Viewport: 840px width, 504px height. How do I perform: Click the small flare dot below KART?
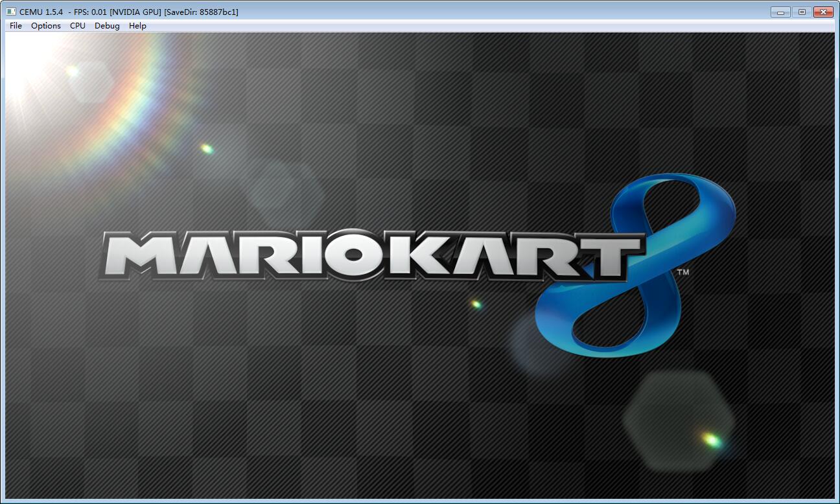[x=476, y=304]
